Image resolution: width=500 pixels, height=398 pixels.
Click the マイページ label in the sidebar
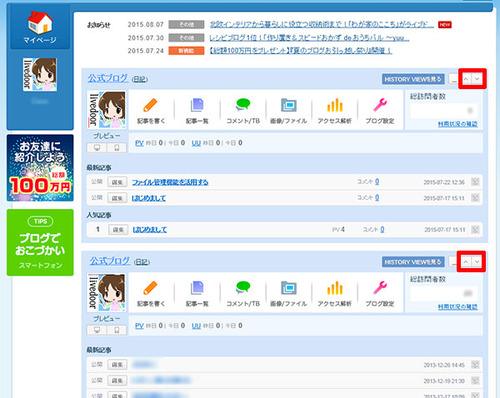(x=40, y=40)
